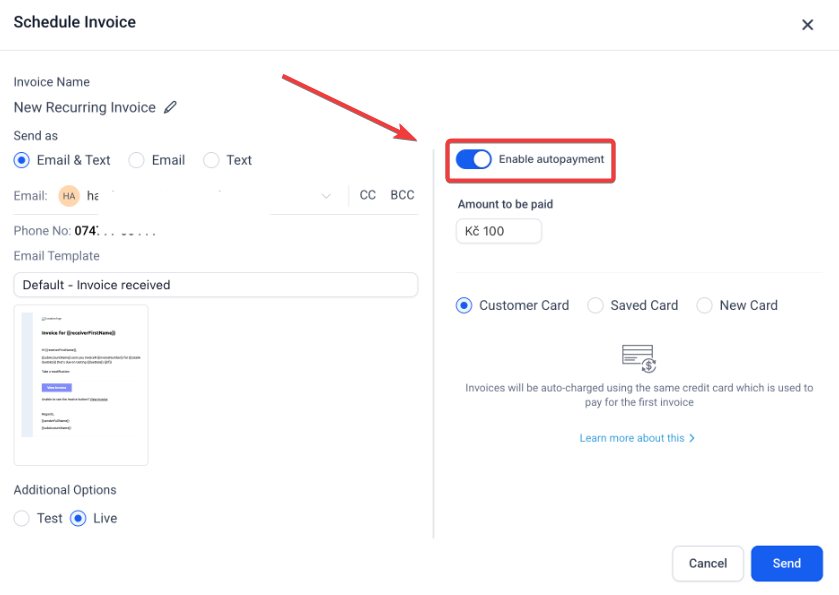Image resolution: width=839 pixels, height=595 pixels.
Task: Choose the Saved Card option
Action: click(595, 306)
